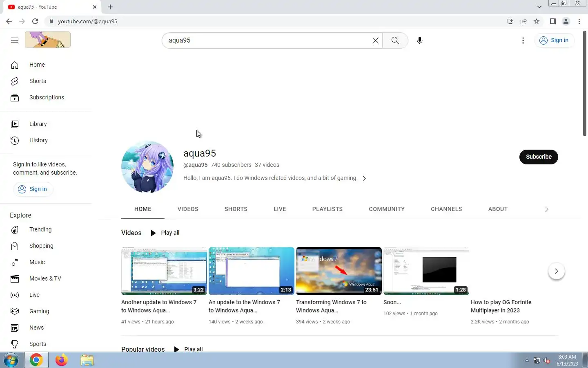Clear the search box text
Image resolution: width=588 pixels, height=368 pixels.
375,40
